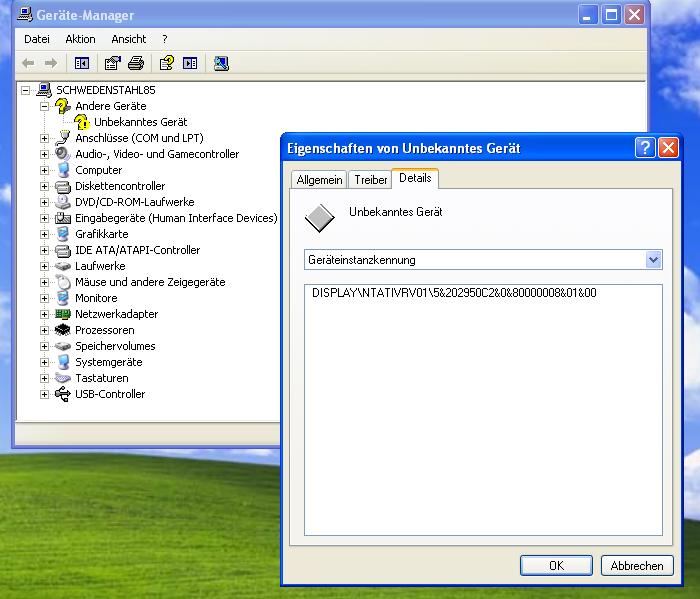Select the Details tab

point(415,178)
